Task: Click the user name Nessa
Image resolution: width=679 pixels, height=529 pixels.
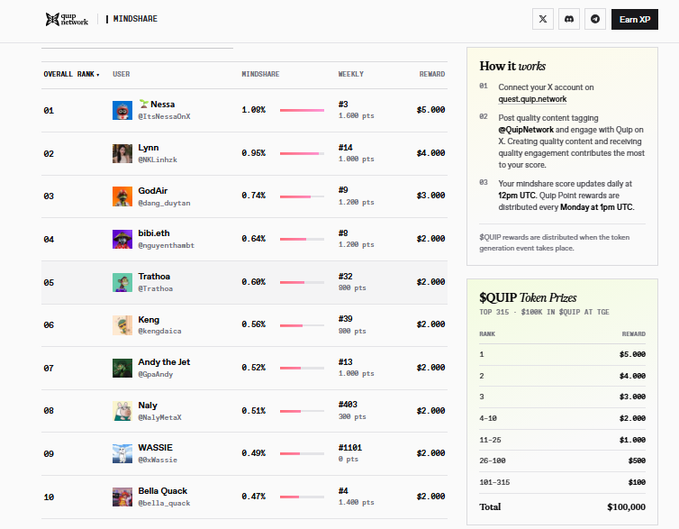Action: 162,104
